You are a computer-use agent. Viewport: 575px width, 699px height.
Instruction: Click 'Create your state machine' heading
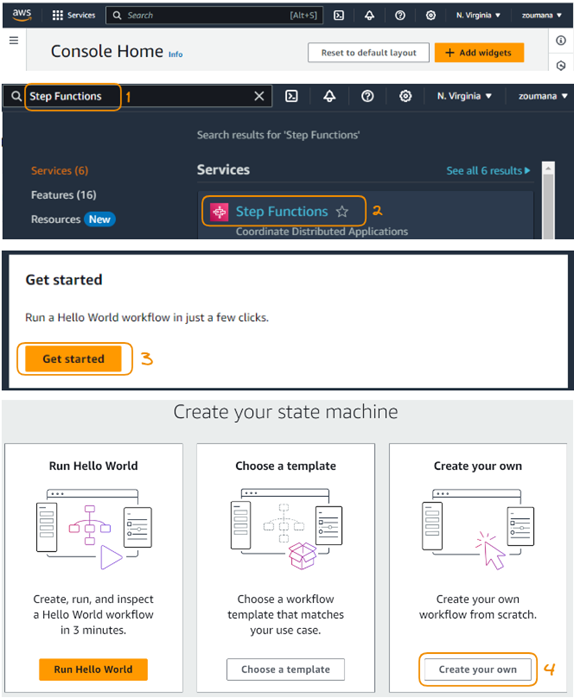tap(286, 411)
